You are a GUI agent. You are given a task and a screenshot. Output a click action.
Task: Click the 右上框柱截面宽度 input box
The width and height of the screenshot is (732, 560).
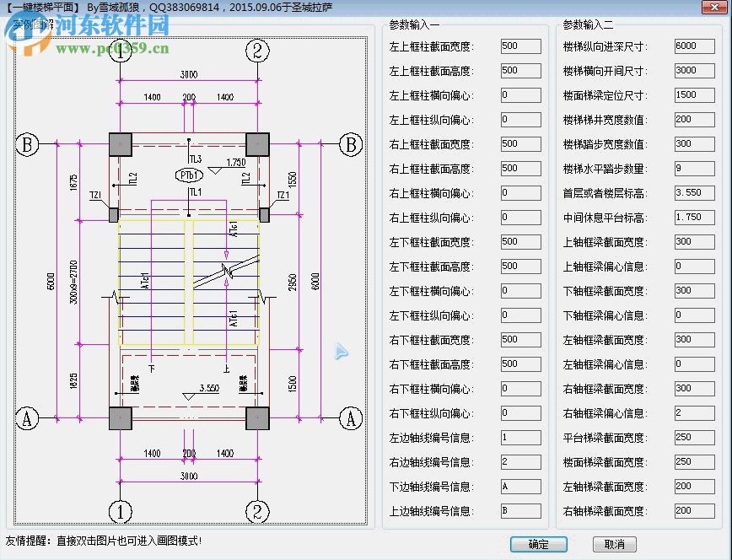pyautogui.click(x=520, y=143)
